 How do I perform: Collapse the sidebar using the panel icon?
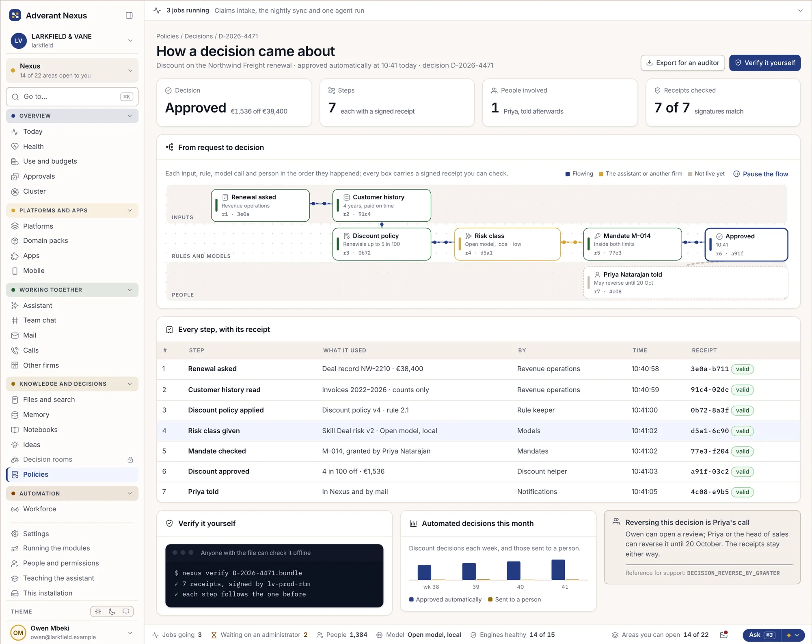(129, 15)
